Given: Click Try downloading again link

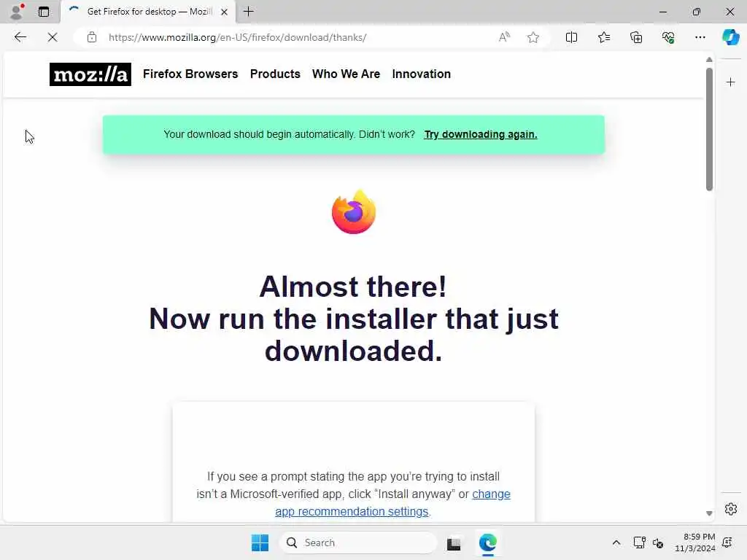Looking at the screenshot, I should pyautogui.click(x=480, y=134).
